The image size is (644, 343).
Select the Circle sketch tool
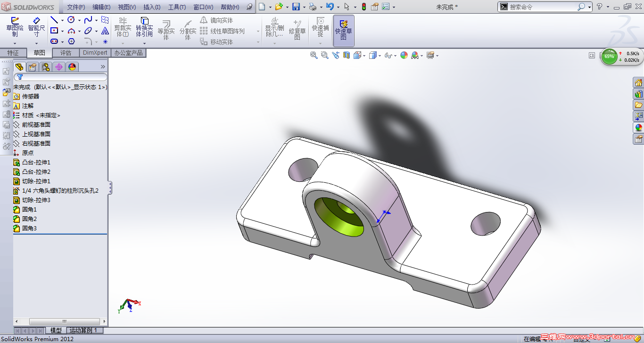click(x=71, y=20)
